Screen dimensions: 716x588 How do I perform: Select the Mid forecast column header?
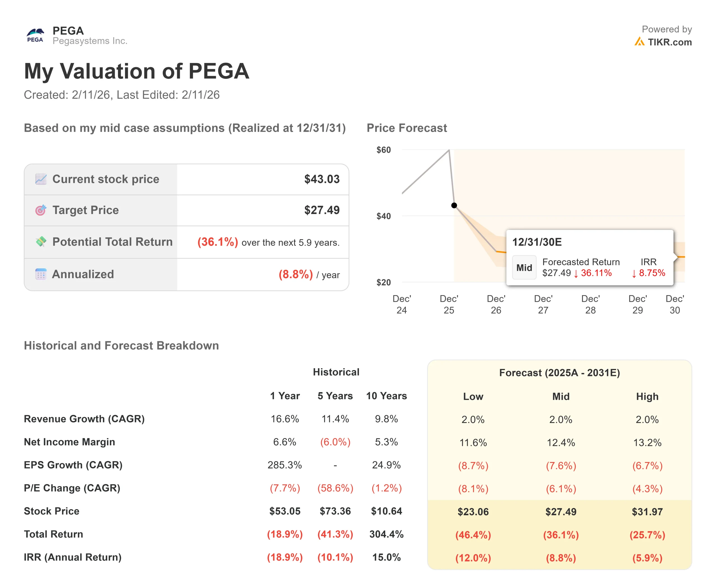(x=560, y=396)
